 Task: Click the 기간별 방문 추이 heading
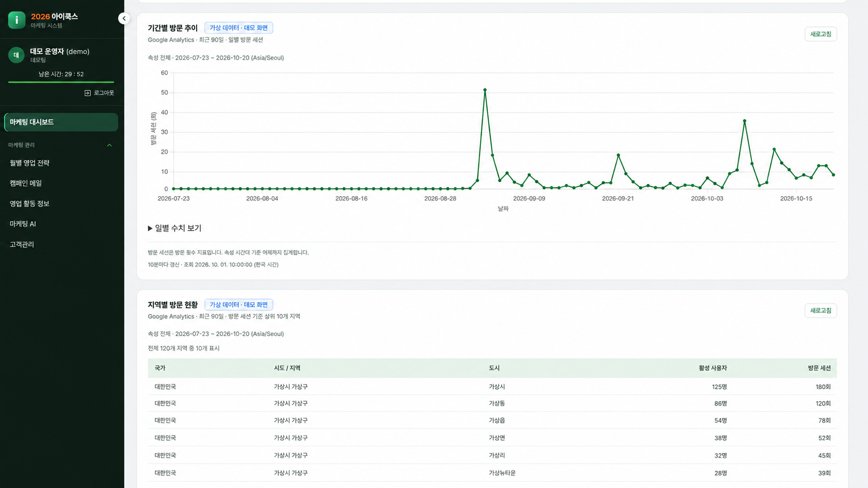point(173,28)
